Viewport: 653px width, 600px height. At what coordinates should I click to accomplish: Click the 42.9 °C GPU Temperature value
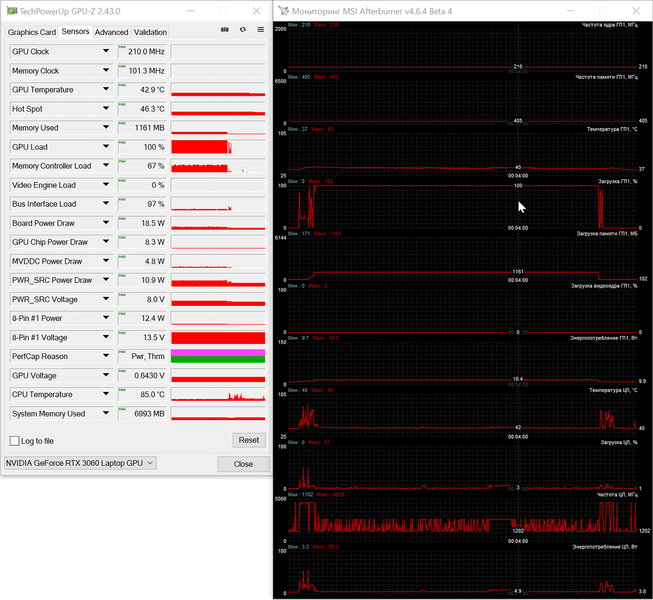(142, 90)
